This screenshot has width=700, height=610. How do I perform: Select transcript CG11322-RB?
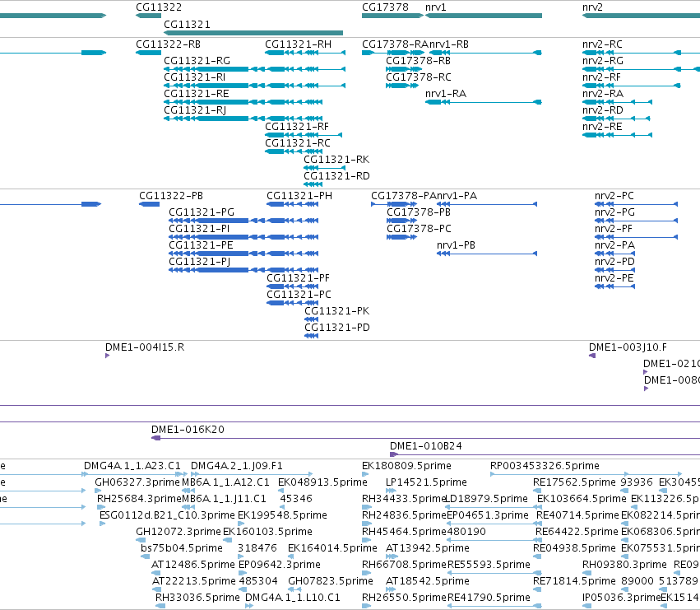click(149, 53)
